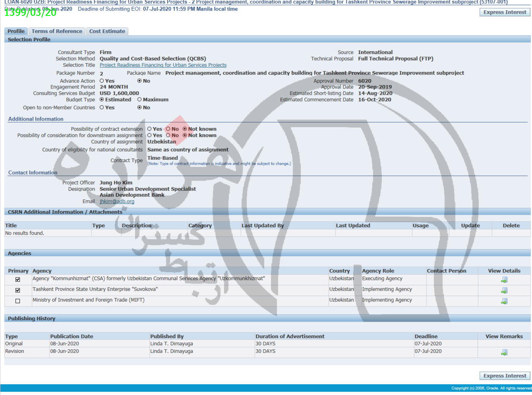Image resolution: width=532 pixels, height=395 pixels.
Task: Switch to the Profile tab
Action: 16,31
